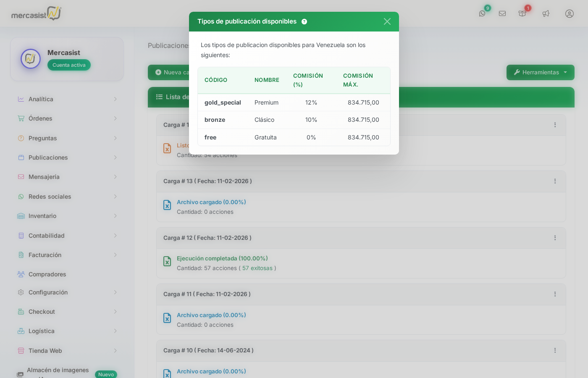588x378 pixels.
Task: Open three-dot menu for Carga #12
Action: 555,238
